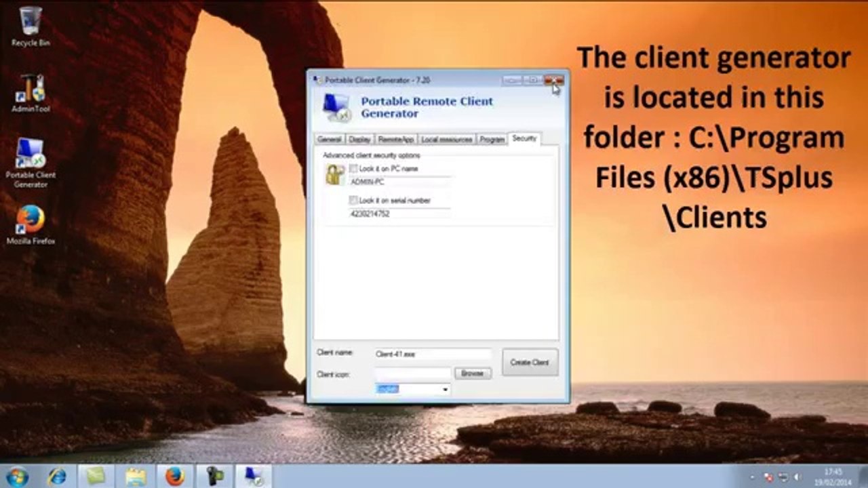Launch Internet Explorer from the taskbar
This screenshot has width=868, height=488.
[x=57, y=476]
